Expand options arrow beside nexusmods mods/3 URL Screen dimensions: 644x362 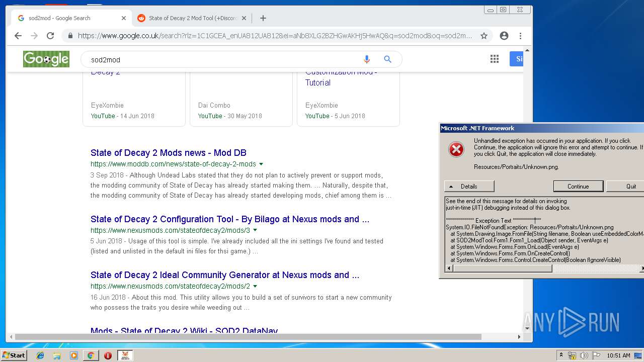pos(255,231)
